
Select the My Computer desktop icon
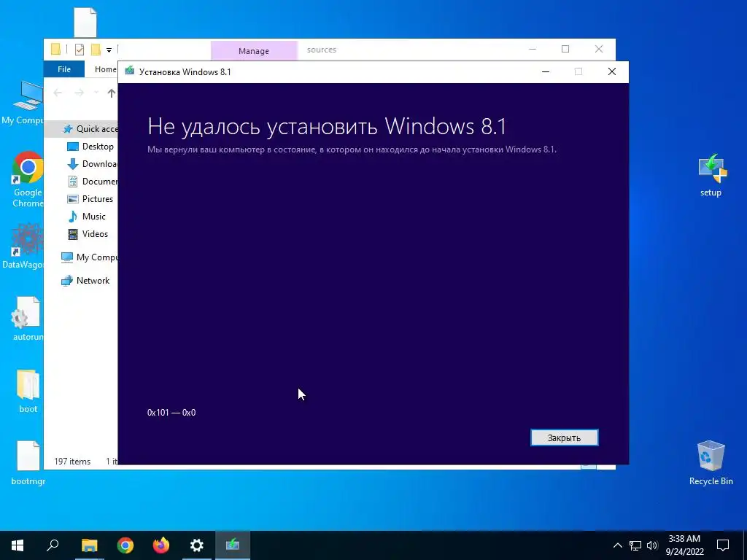[23, 103]
